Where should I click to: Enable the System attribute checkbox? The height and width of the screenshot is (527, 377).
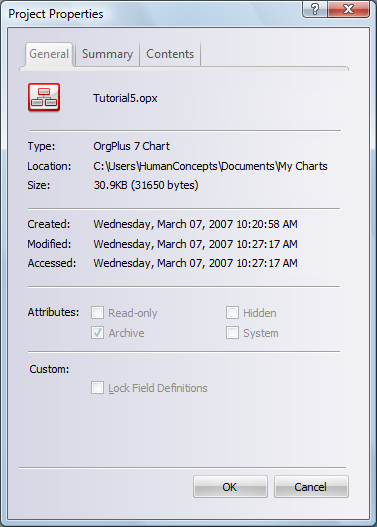(x=233, y=333)
